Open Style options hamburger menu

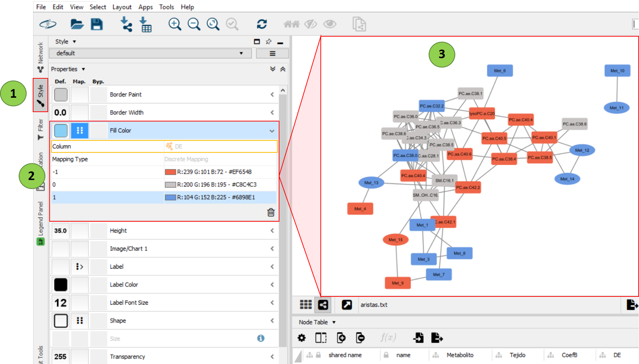tap(273, 54)
